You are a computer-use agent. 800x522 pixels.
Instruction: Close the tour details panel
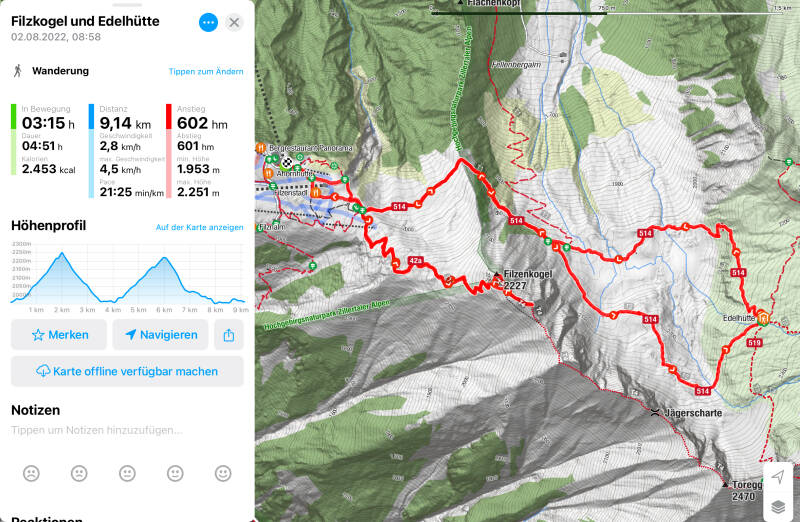[234, 22]
